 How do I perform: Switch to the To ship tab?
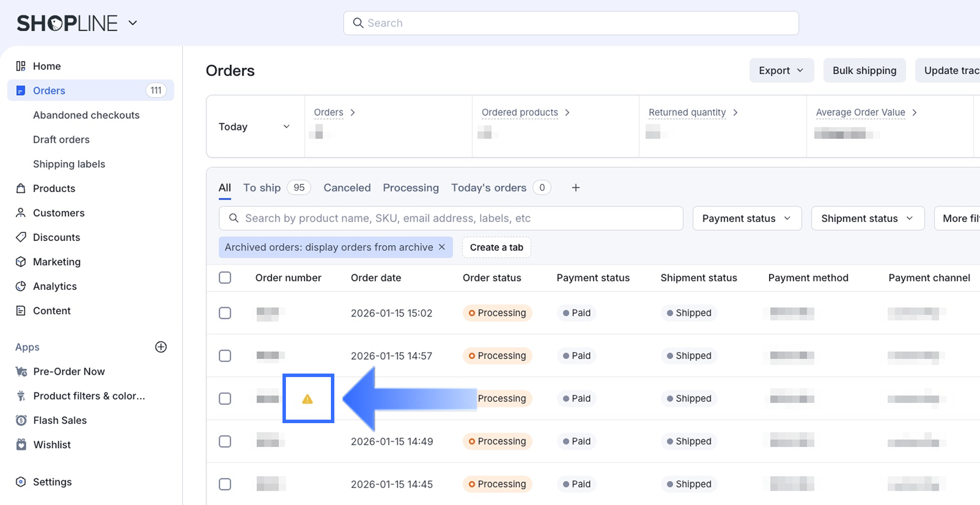tap(262, 188)
